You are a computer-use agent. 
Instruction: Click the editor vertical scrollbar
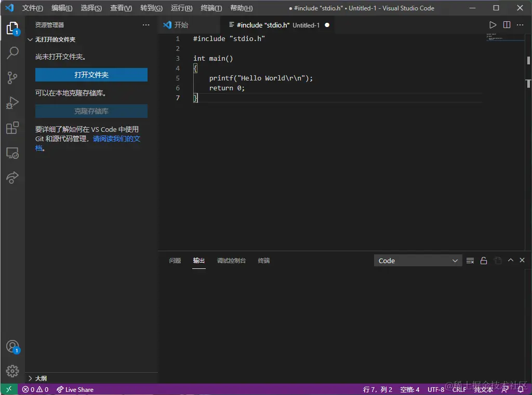point(528,142)
